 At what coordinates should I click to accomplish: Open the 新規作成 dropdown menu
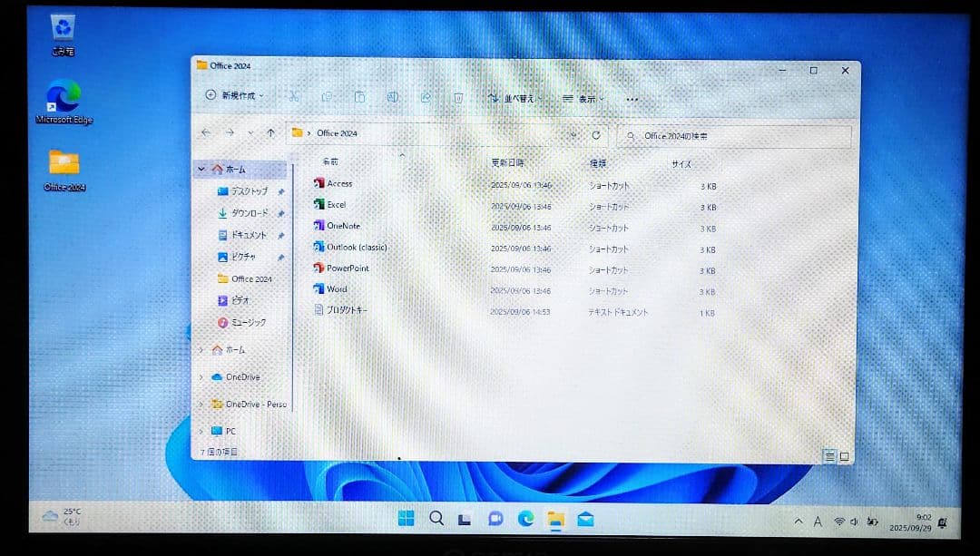tap(231, 97)
